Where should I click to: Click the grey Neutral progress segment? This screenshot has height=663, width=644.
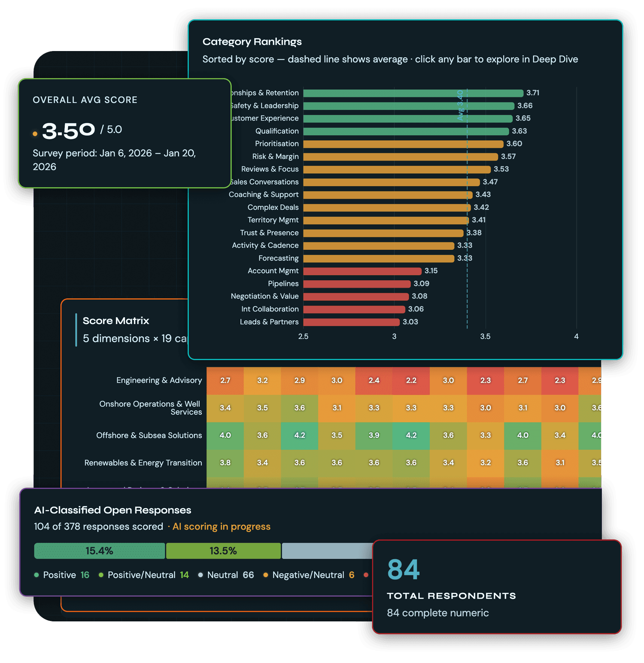(327, 551)
